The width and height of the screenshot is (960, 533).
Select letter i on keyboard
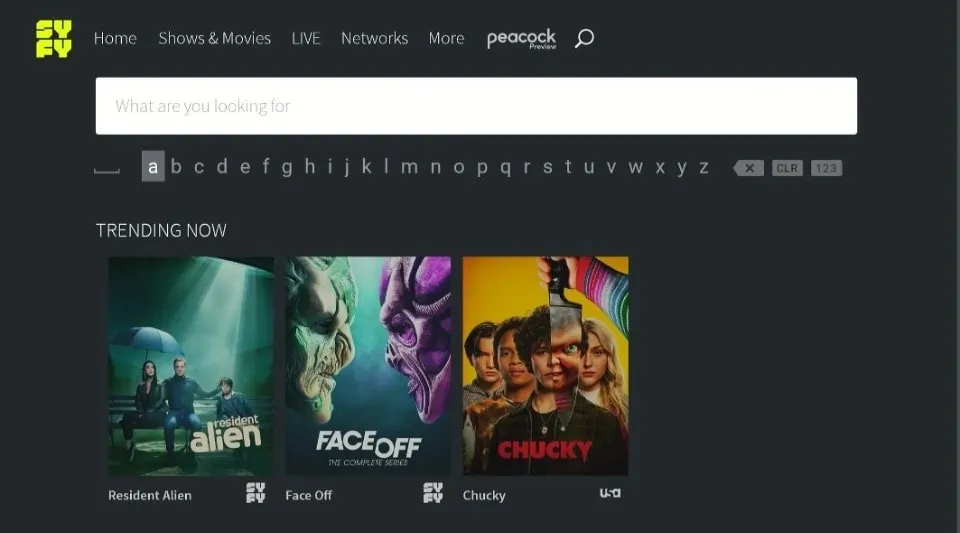(x=330, y=166)
